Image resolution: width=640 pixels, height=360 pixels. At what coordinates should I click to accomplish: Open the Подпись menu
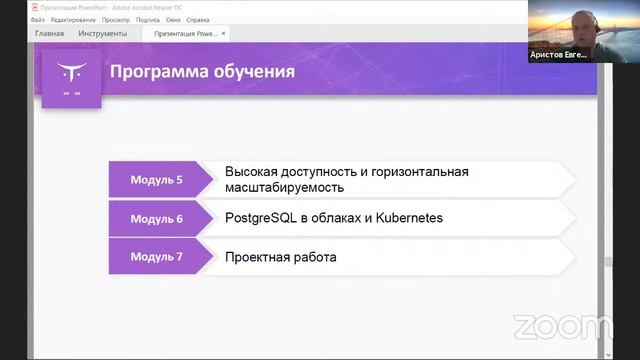pos(148,20)
